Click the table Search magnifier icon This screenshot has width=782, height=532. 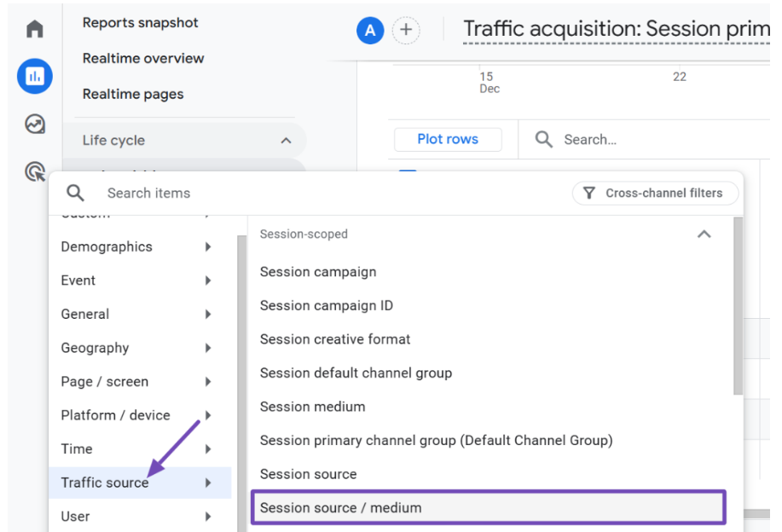point(543,139)
